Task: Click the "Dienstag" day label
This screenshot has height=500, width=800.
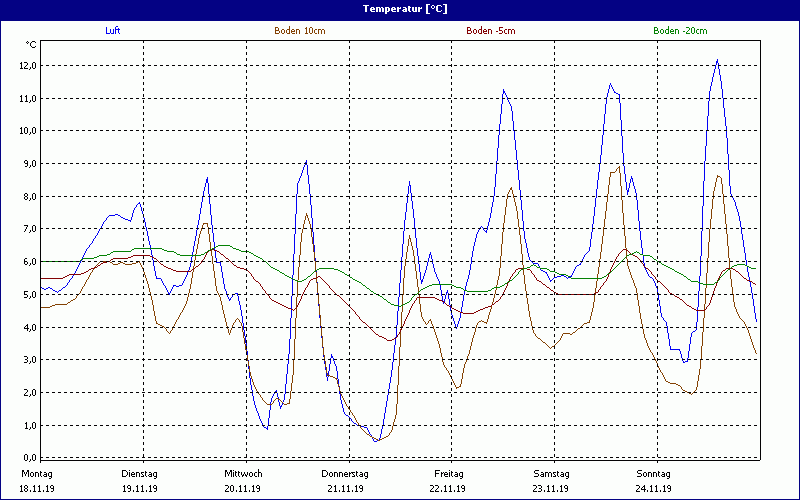Action: (139, 474)
